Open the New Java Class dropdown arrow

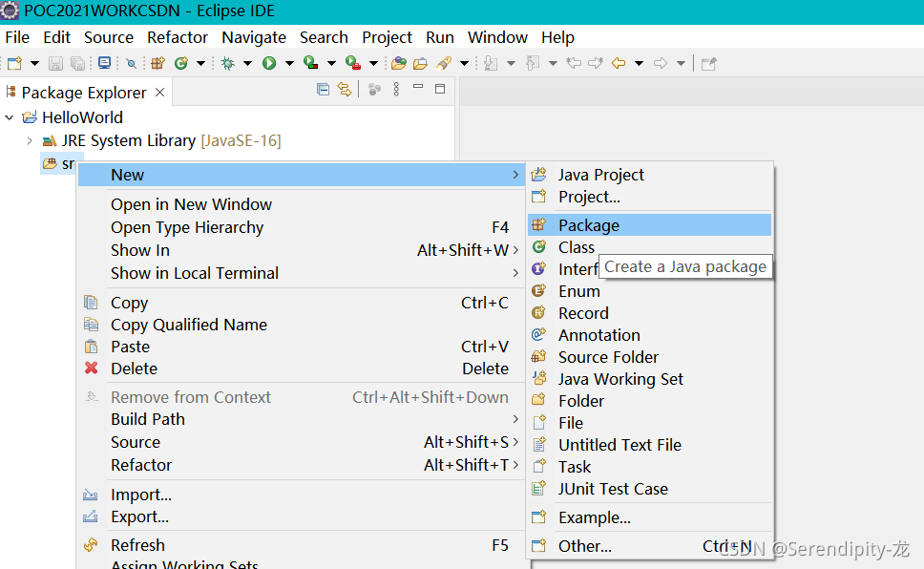pyautogui.click(x=200, y=63)
